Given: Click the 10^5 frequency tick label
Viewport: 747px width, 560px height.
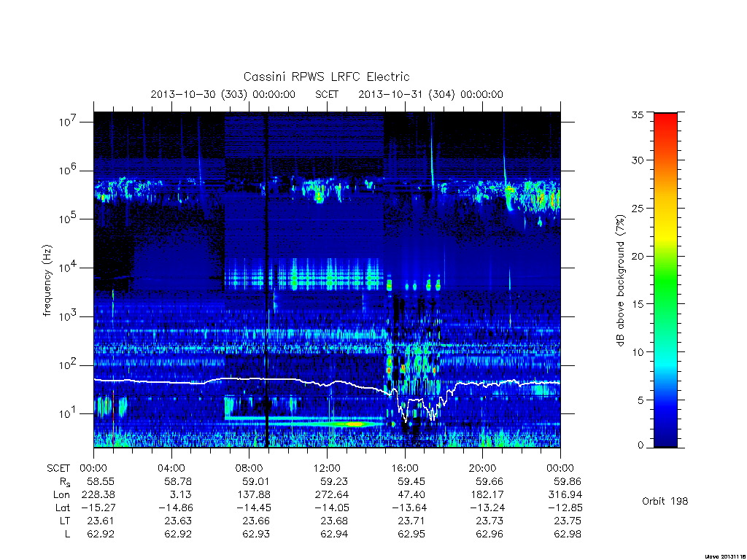Looking at the screenshot, I should 69,219.
